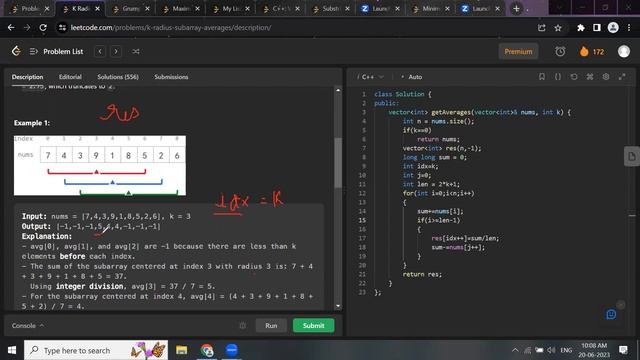The width and height of the screenshot is (640, 360).
Task: Open the Chrome profile avatar
Action: point(613,27)
